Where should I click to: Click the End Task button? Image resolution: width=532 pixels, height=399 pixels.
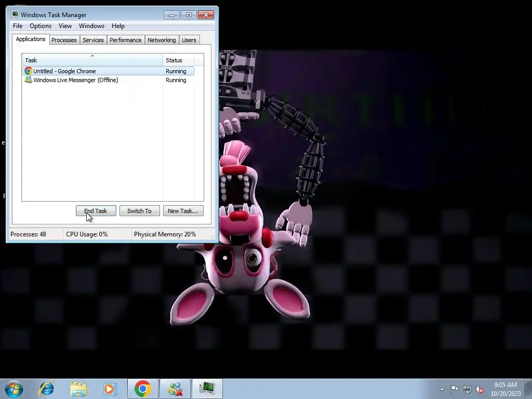point(96,211)
